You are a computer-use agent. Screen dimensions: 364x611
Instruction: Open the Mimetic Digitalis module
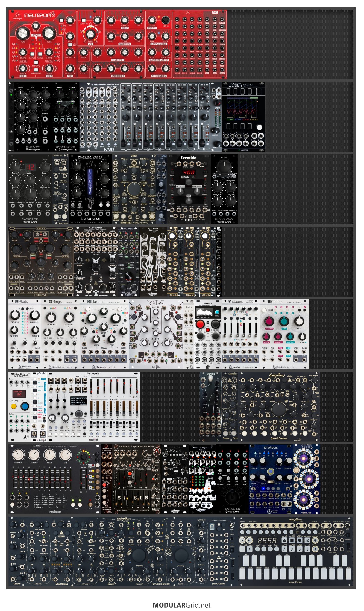(x=202, y=479)
